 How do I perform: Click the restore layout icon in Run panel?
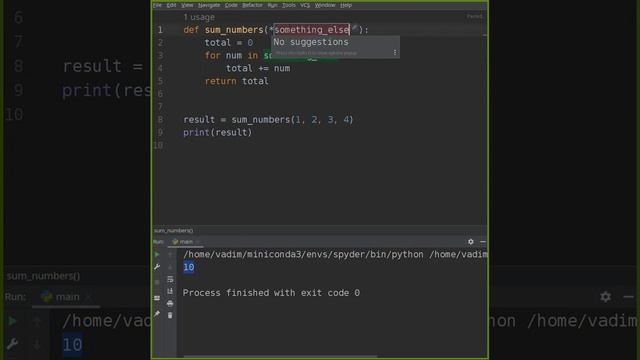[157, 298]
